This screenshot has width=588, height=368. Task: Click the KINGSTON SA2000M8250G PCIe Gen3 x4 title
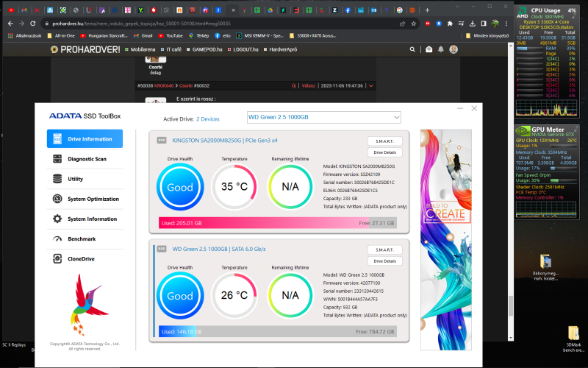point(225,141)
